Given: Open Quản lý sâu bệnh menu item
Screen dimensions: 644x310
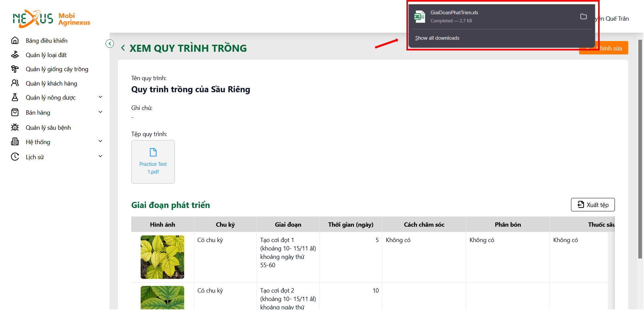Looking at the screenshot, I should pyautogui.click(x=48, y=128).
